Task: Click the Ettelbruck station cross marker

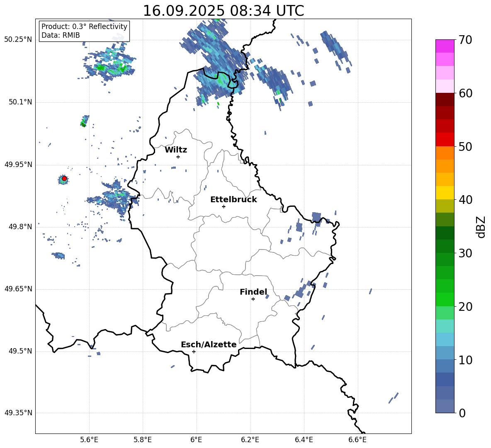Action: 224,206
